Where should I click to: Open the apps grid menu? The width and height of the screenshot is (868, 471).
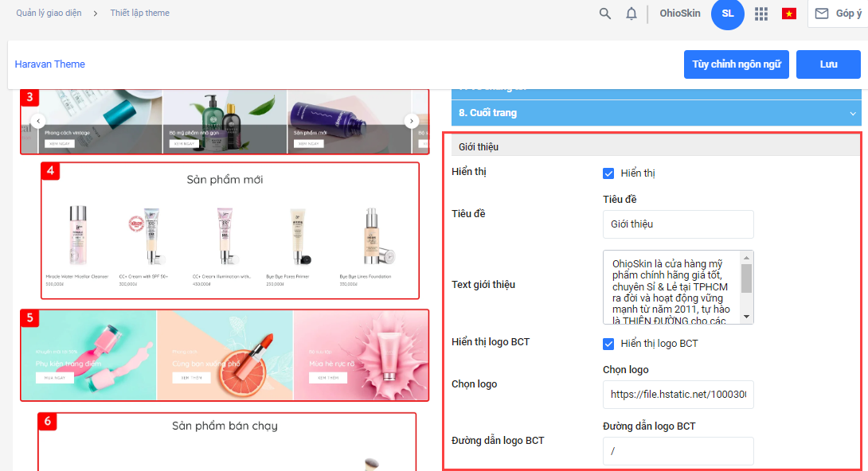pos(761,14)
